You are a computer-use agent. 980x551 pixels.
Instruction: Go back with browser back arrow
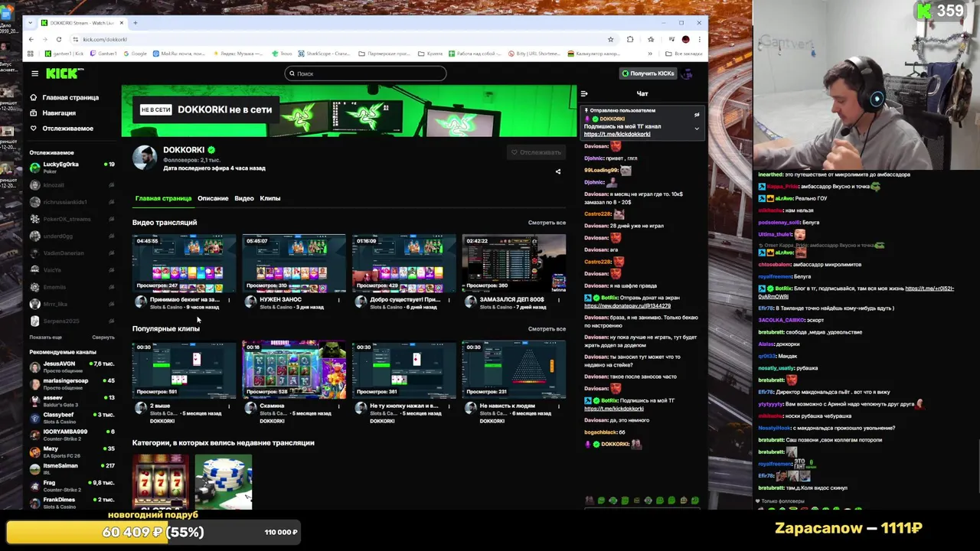point(31,39)
